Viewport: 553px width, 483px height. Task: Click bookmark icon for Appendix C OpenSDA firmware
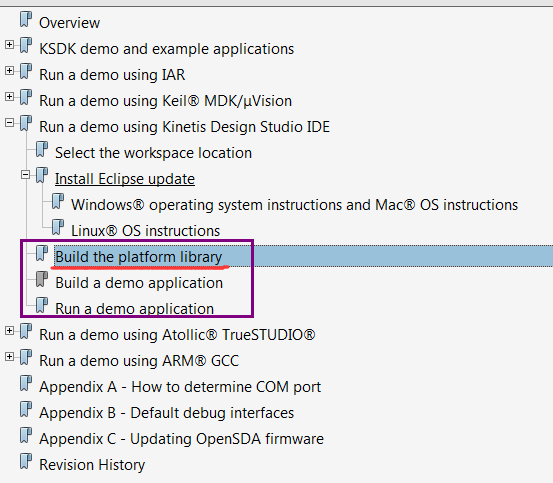click(x=26, y=435)
